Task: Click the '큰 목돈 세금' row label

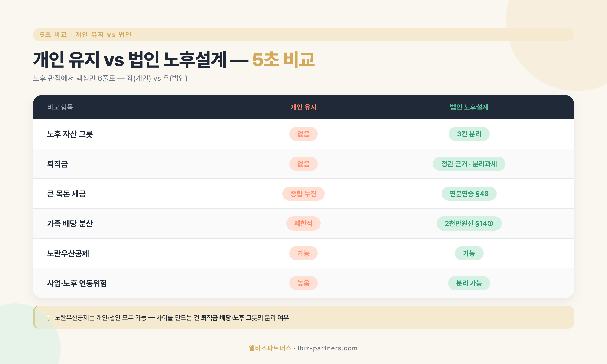Action: 66,194
